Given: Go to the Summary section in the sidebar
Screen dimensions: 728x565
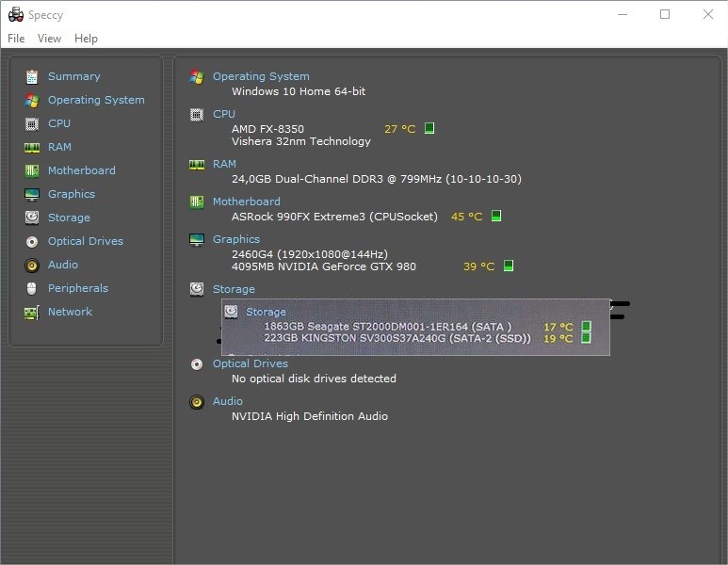Looking at the screenshot, I should [73, 76].
